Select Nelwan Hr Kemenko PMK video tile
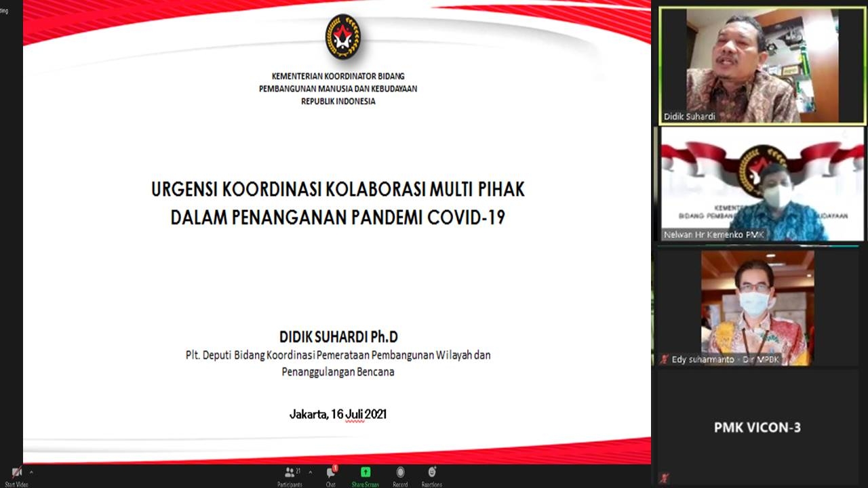Viewport: 868px width, 488px height. coord(762,183)
